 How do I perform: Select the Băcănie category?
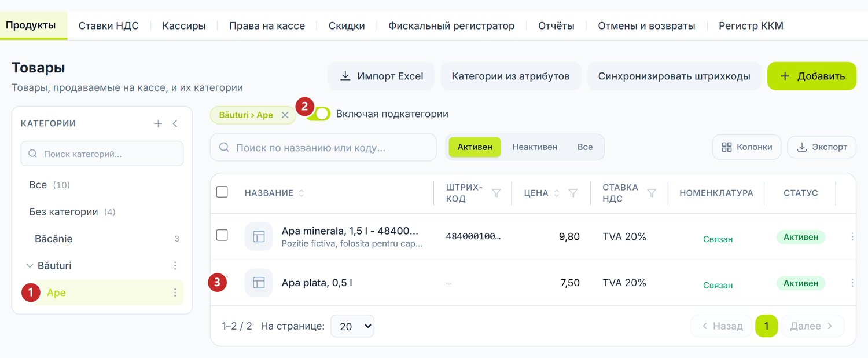click(x=53, y=239)
